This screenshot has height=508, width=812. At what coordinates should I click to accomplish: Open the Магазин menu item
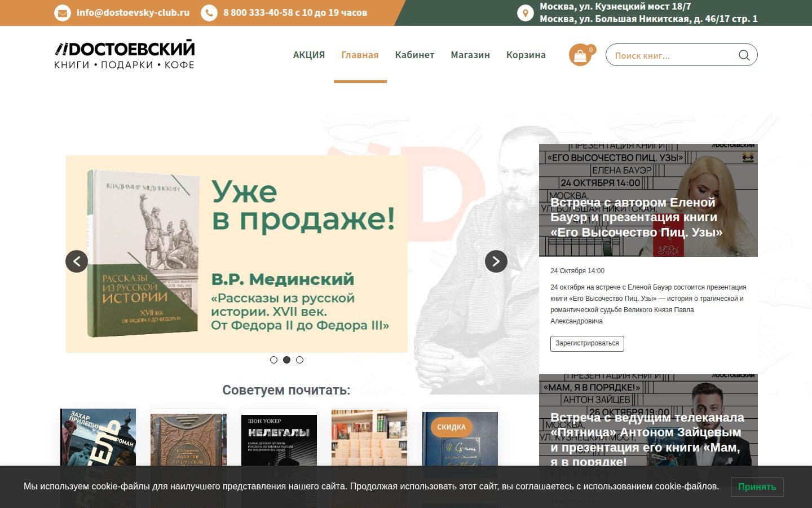tap(470, 55)
